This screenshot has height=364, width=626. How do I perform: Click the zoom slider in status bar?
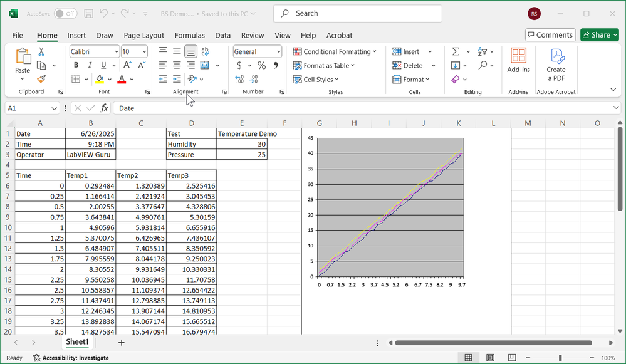click(560, 358)
